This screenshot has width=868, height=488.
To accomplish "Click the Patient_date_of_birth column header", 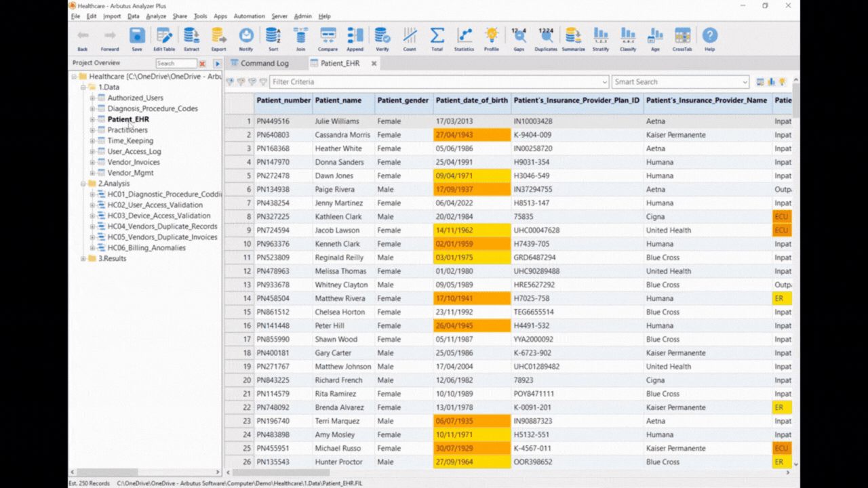I will coord(472,100).
